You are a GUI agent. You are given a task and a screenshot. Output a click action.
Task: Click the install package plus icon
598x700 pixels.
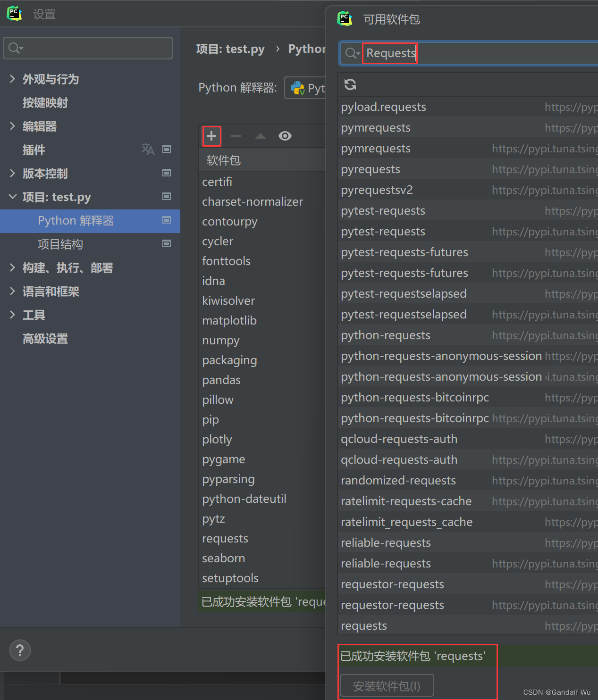[x=211, y=136]
